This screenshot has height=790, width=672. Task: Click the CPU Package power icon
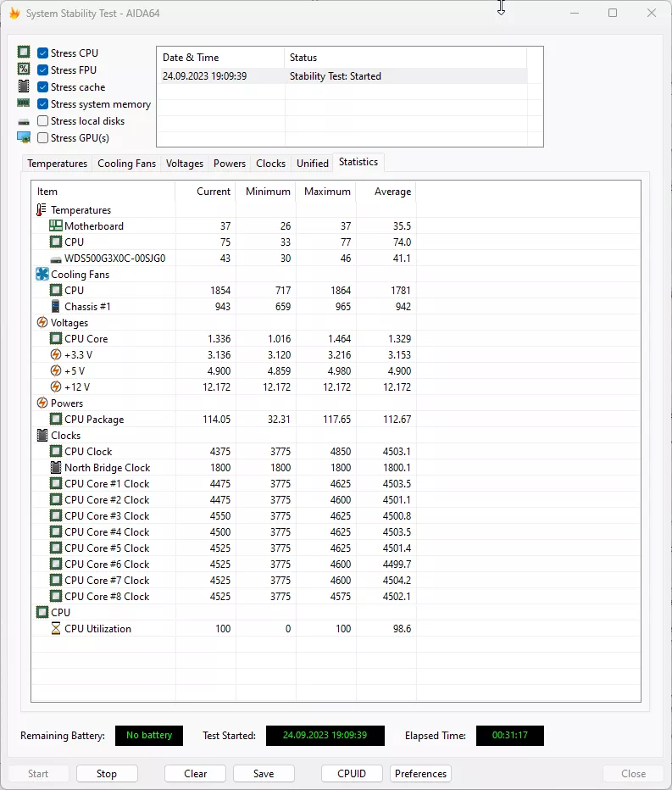tap(56, 420)
